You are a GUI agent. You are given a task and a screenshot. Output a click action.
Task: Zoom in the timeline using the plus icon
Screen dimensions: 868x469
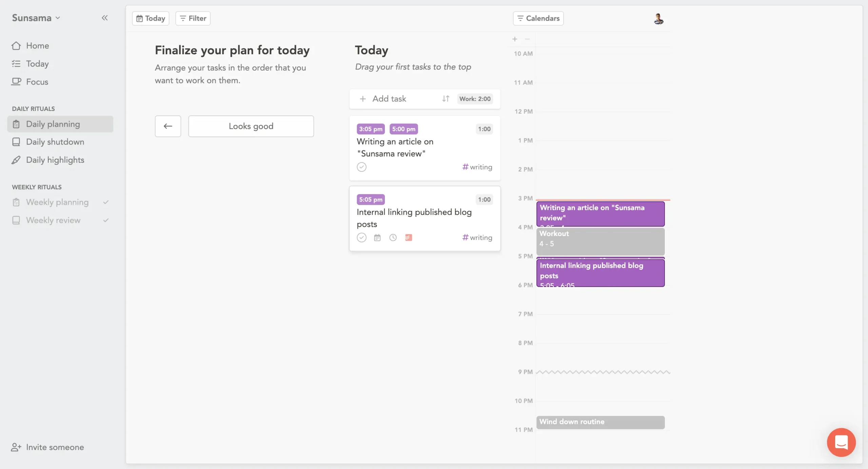(x=514, y=39)
